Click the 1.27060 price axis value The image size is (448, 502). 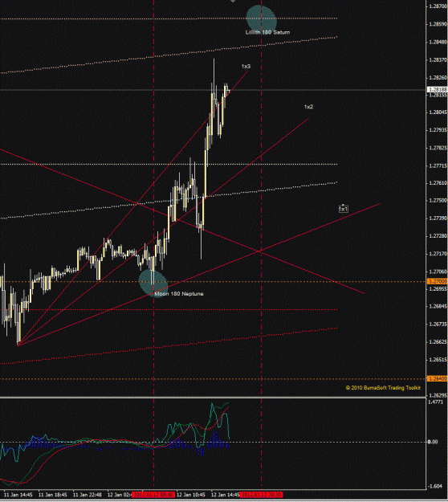(x=438, y=271)
